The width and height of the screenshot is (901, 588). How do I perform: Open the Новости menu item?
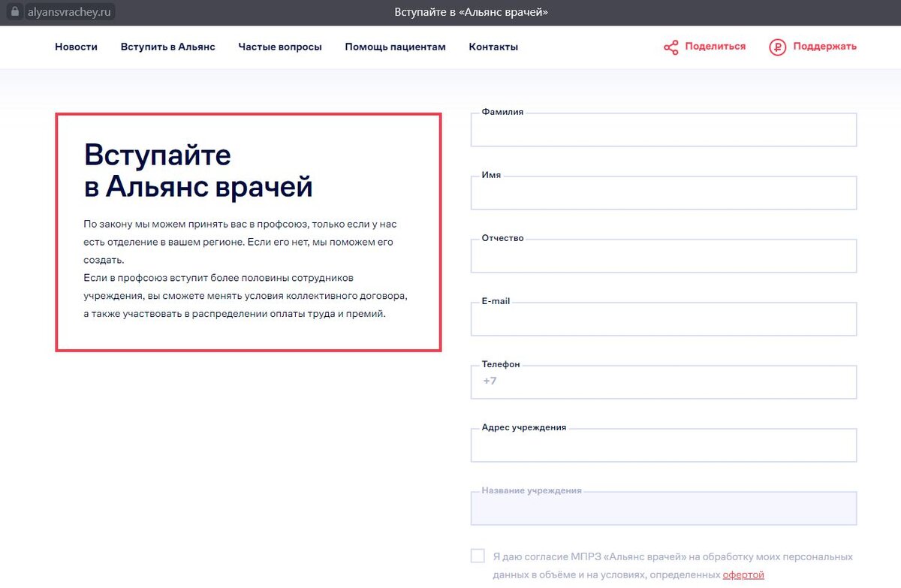coord(76,47)
